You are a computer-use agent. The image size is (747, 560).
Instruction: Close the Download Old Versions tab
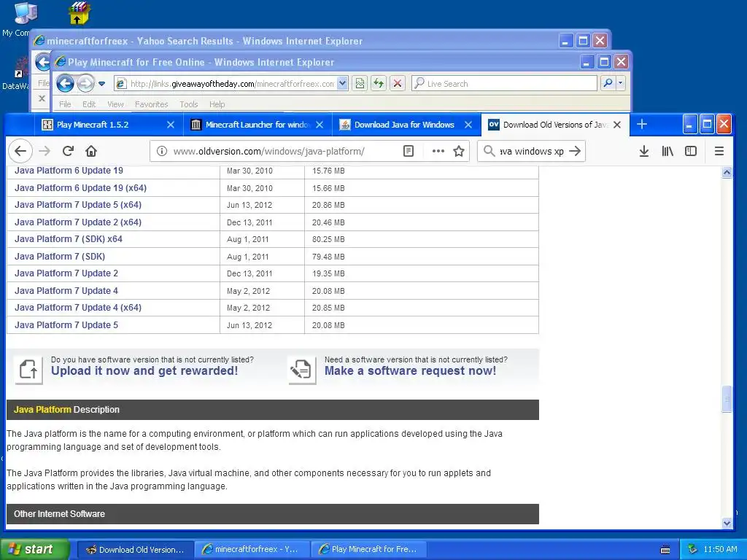pos(617,125)
